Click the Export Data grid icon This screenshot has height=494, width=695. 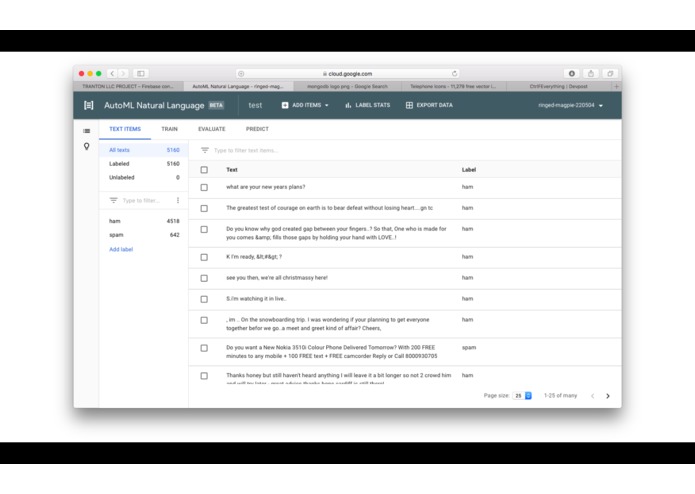click(x=409, y=105)
